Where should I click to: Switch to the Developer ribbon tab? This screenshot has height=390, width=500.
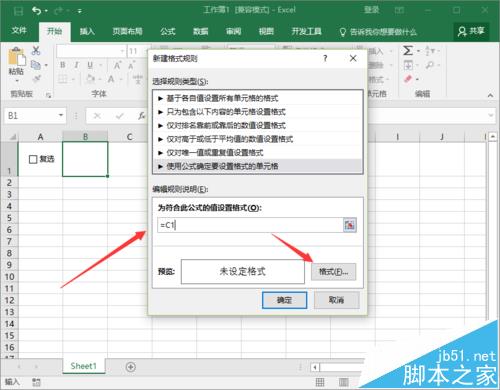pos(306,31)
